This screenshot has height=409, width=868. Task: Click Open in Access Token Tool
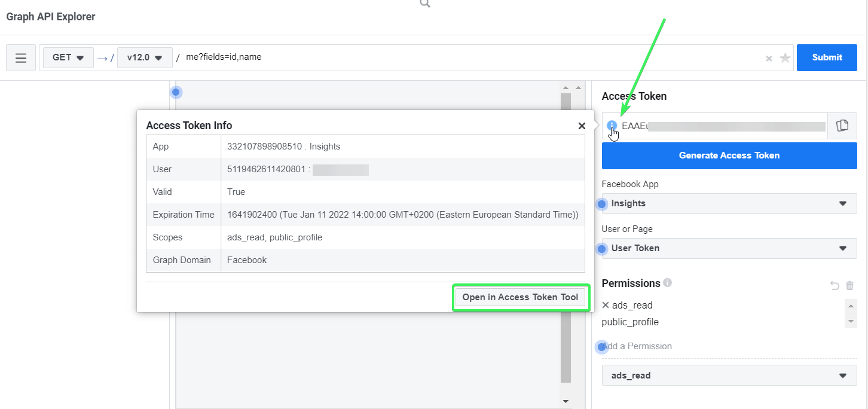[520, 297]
